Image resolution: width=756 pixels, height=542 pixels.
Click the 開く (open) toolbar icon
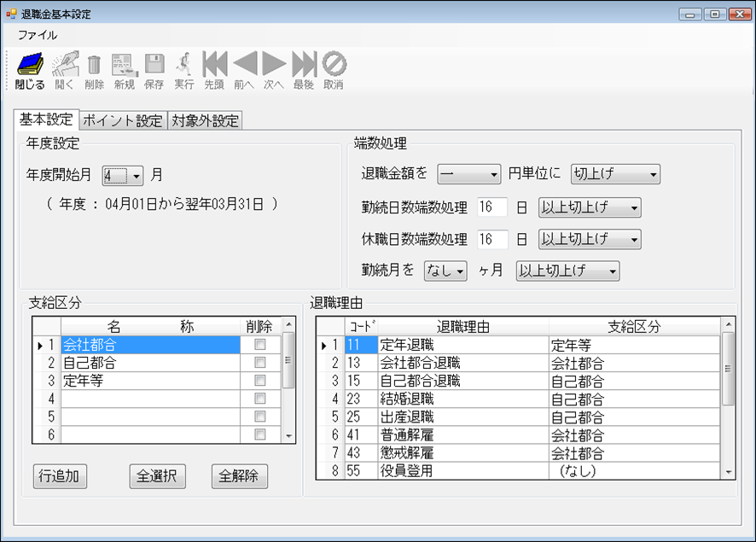[x=65, y=66]
